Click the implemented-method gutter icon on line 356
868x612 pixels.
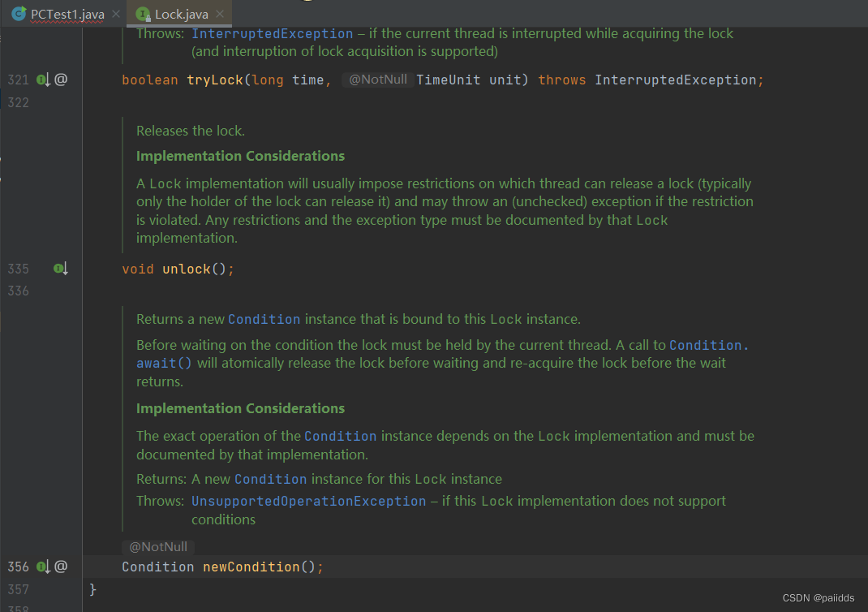tap(43, 567)
